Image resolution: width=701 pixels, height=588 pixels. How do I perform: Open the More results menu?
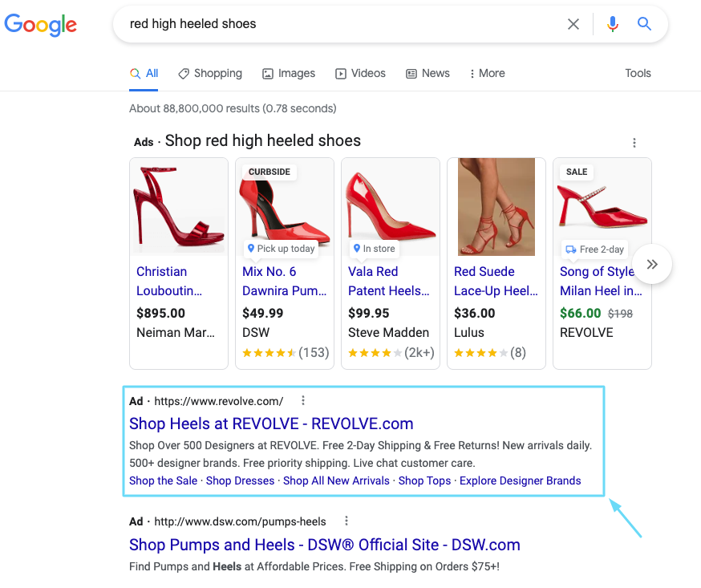[x=487, y=73]
